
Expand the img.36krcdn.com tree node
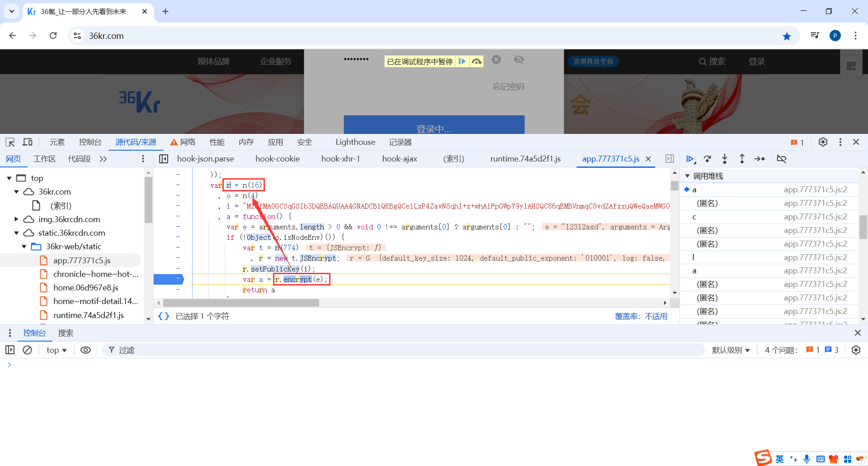[17, 219]
